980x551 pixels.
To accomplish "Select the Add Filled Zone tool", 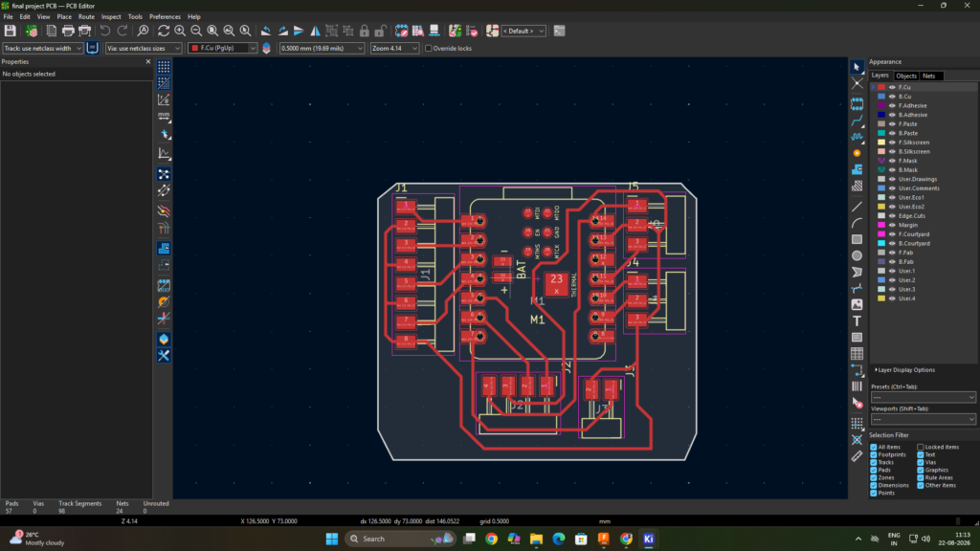I will [857, 169].
